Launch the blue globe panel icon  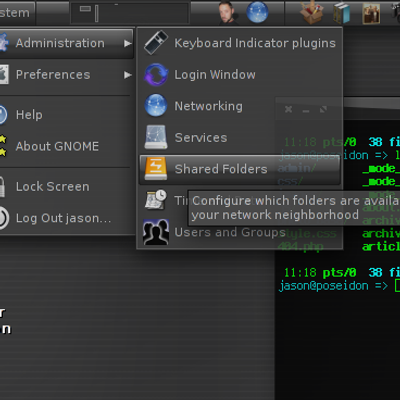point(257,13)
